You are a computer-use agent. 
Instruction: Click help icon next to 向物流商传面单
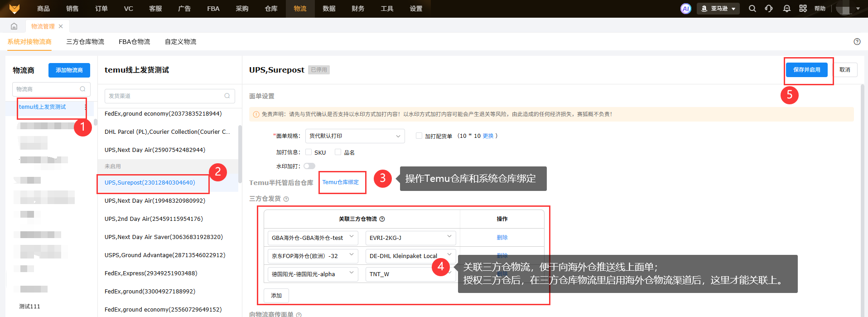(x=299, y=314)
